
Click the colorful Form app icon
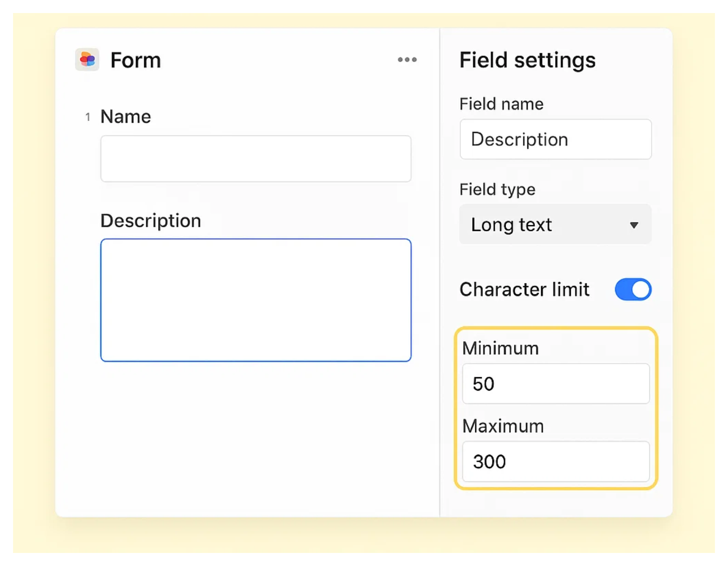[87, 59]
